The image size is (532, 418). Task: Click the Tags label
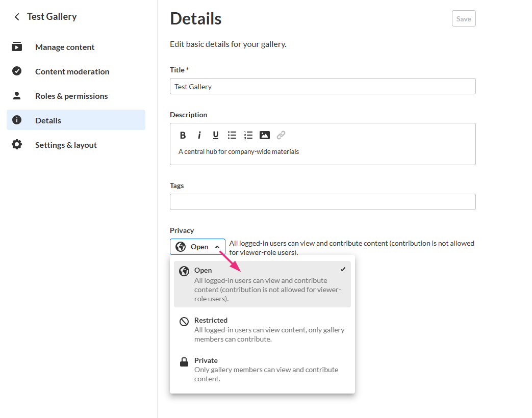point(177,186)
